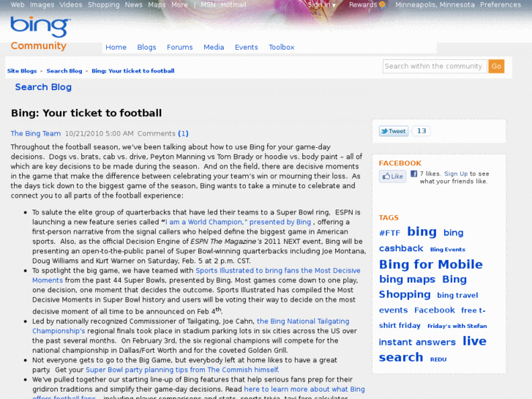This screenshot has width=532, height=399.
Task: Select the bing maps tag
Action: (407, 279)
